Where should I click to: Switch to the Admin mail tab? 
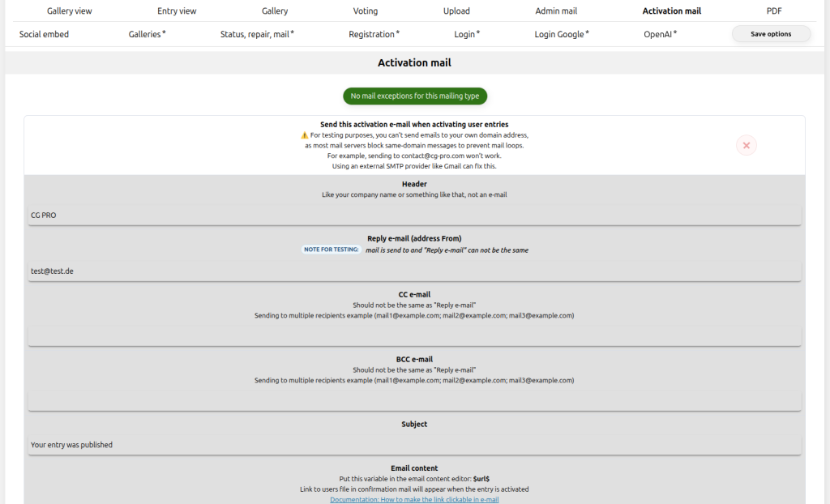point(556,11)
